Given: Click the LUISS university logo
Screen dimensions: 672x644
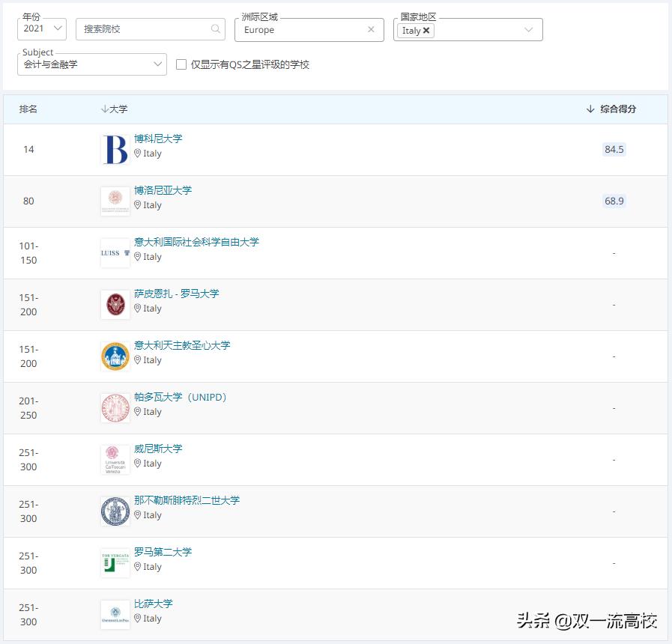Looking at the screenshot, I should click(x=115, y=252).
